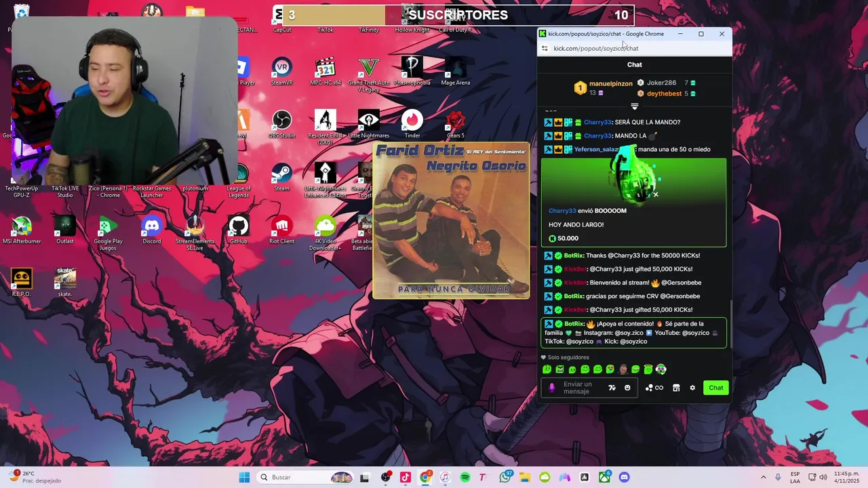Click manuelpinzon in the gift leaderboard
The image size is (868, 488).
coord(610,84)
